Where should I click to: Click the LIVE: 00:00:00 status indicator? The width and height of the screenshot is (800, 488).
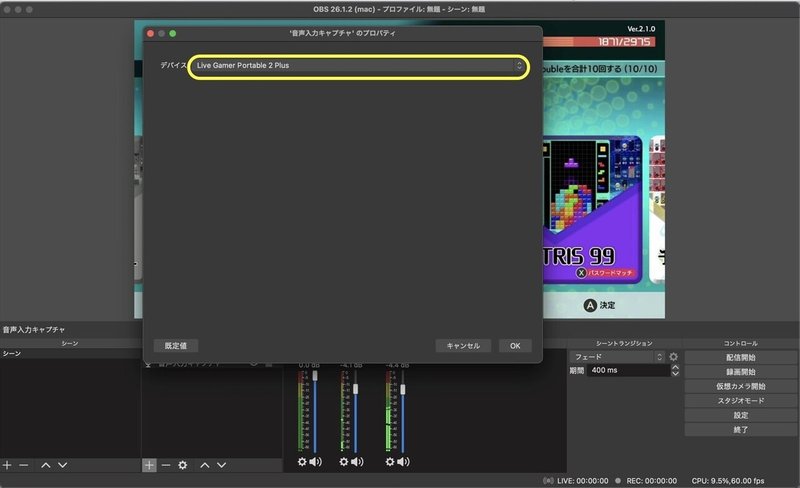pyautogui.click(x=583, y=481)
